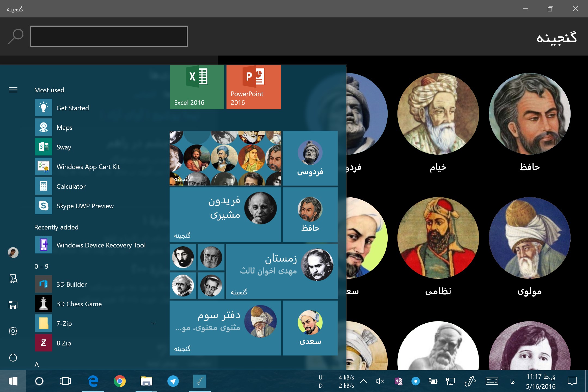Image resolution: width=588 pixels, height=392 pixels.
Task: Switch the input language indicator
Action: point(512,381)
